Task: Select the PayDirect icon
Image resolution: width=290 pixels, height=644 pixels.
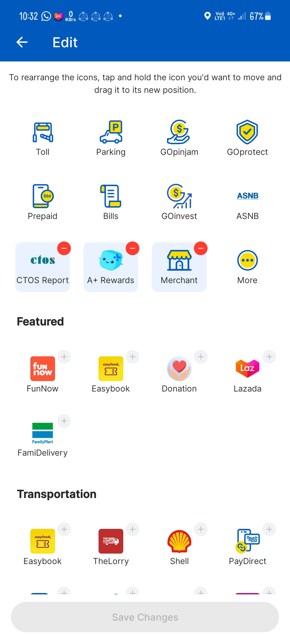Action: [x=247, y=541]
